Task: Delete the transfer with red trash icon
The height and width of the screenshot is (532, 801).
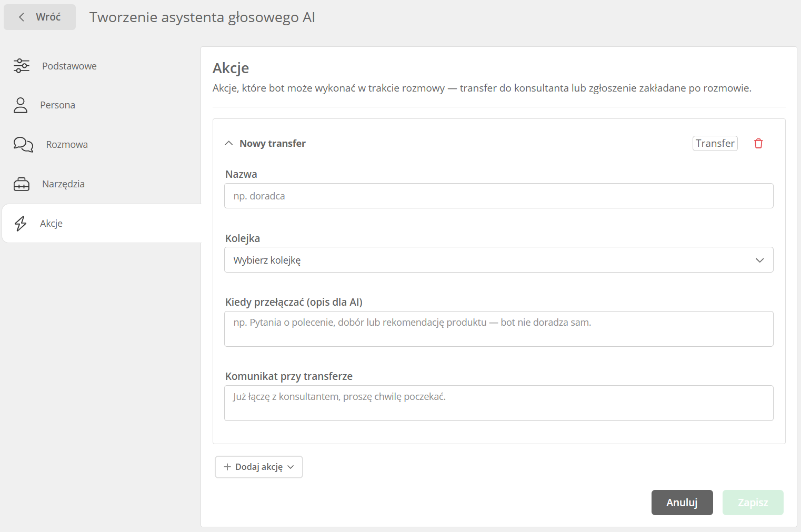Action: coord(758,143)
